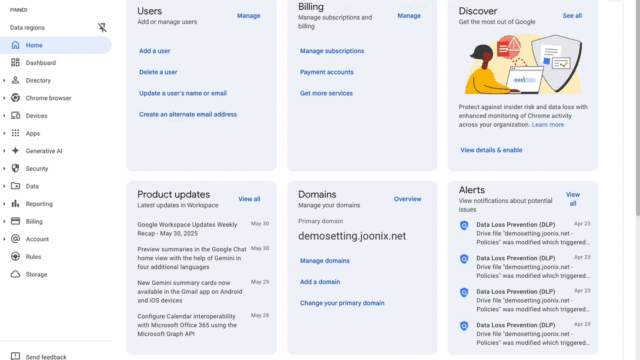Viewport: 640px width, 360px height.
Task: Click Change your primary domain
Action: tap(342, 303)
